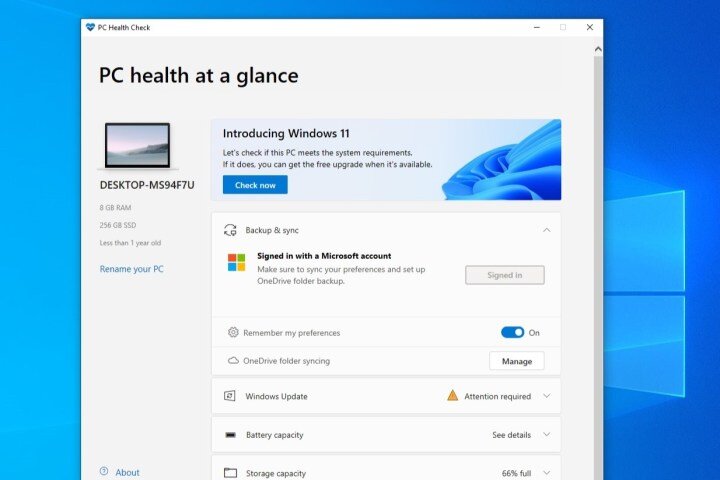
Task: Click the 256 GB SSD text
Action: coord(118,225)
